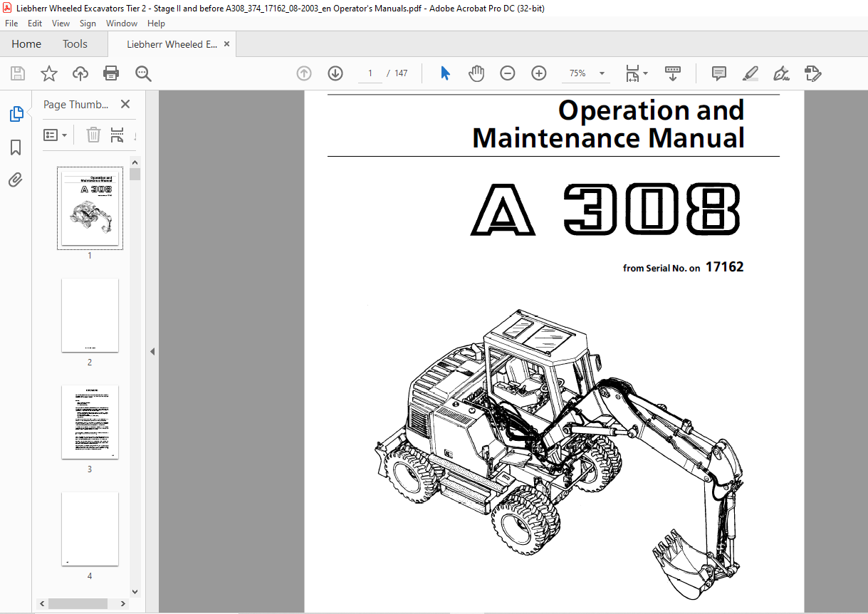Click the fit page width icon
This screenshot has width=868, height=614.
pyautogui.click(x=632, y=73)
